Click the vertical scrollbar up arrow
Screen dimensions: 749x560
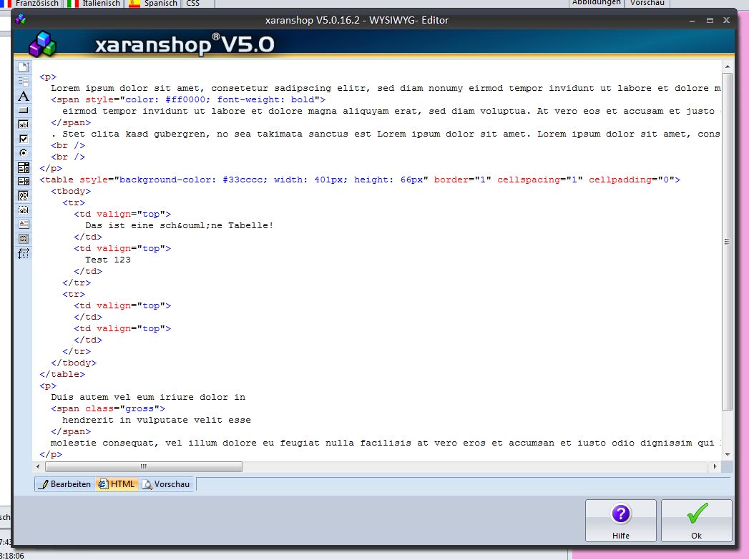pos(727,67)
